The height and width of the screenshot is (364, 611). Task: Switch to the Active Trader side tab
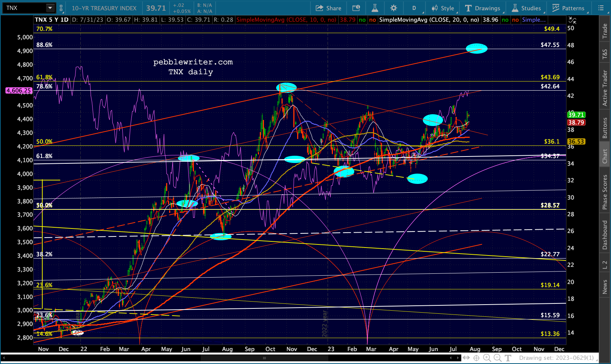click(605, 88)
